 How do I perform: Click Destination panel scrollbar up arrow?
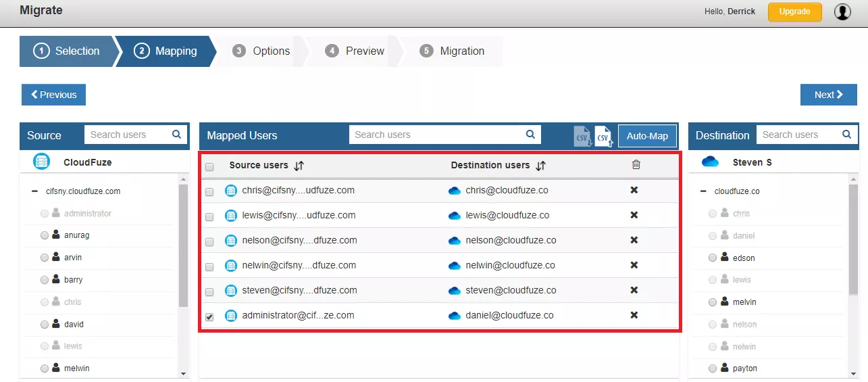(852, 179)
